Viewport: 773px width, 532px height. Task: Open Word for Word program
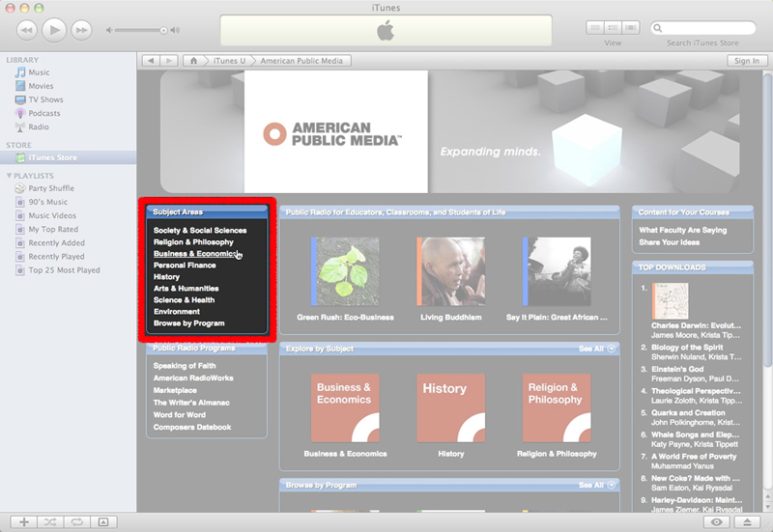coord(180,415)
